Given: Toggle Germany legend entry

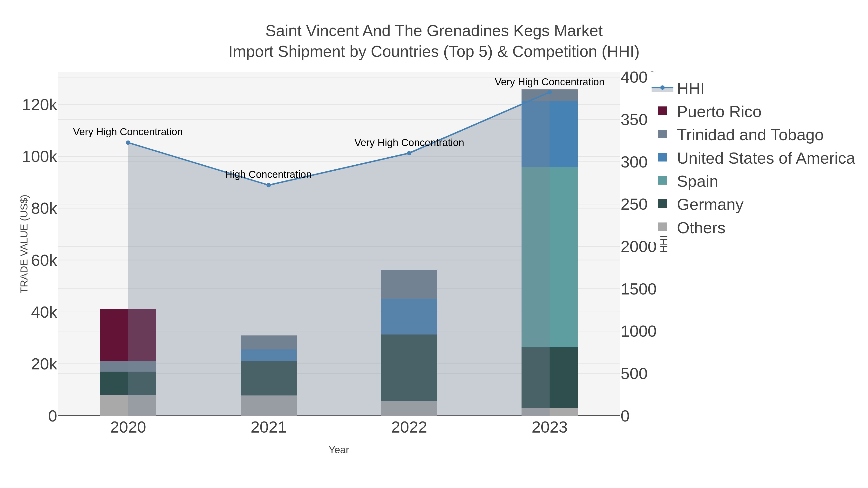Looking at the screenshot, I should 700,204.
